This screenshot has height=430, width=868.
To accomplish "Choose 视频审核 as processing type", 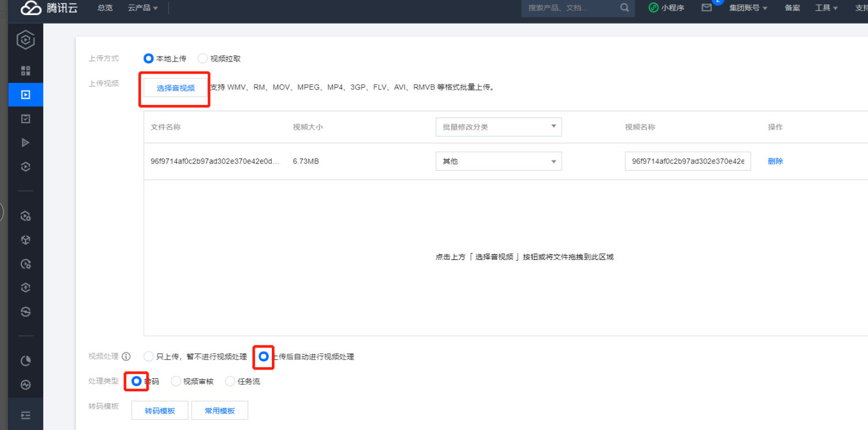I will point(176,381).
